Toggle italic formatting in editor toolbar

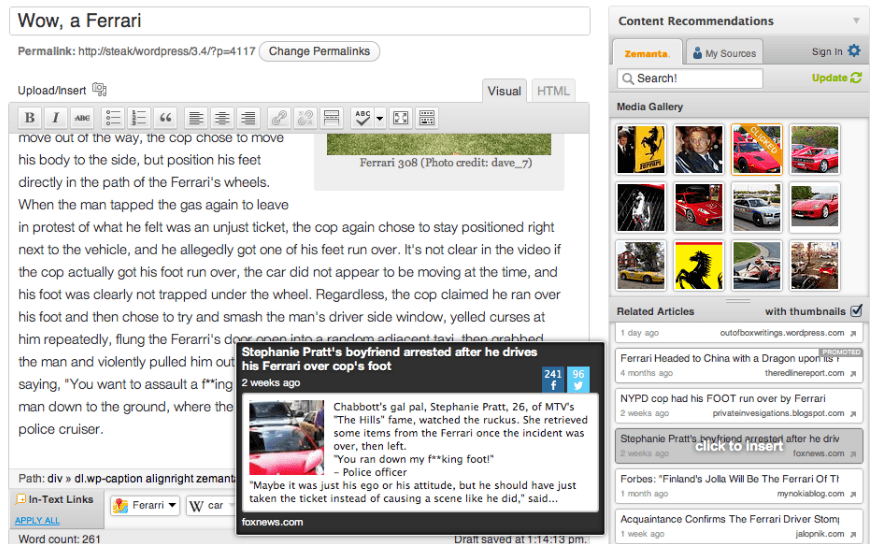pos(55,118)
